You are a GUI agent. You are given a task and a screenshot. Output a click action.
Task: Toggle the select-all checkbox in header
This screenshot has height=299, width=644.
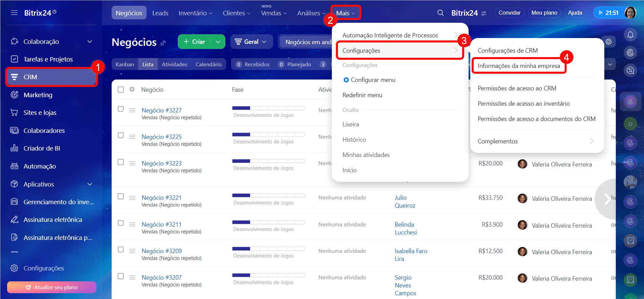[121, 90]
